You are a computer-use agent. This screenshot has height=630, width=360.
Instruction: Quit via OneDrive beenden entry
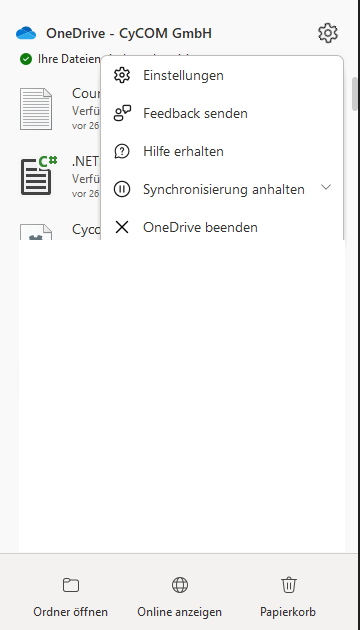pos(222,227)
